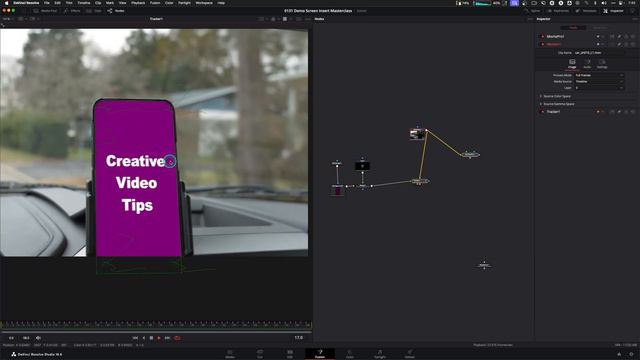The width and height of the screenshot is (640, 360).
Task: Open the home project manager icon
Action: click(x=619, y=354)
